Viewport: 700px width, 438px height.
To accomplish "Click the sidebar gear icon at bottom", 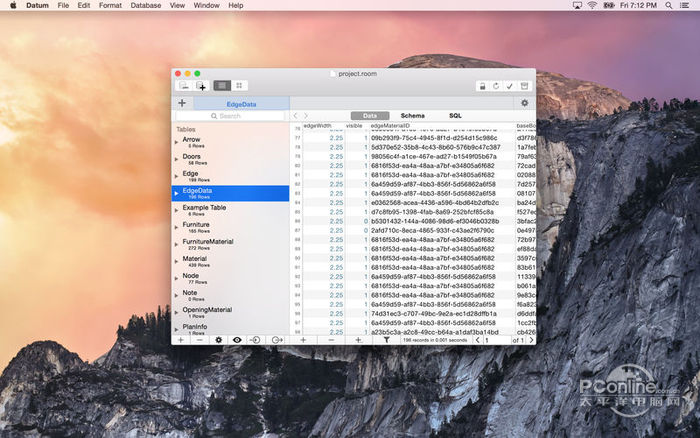I will 219,340.
